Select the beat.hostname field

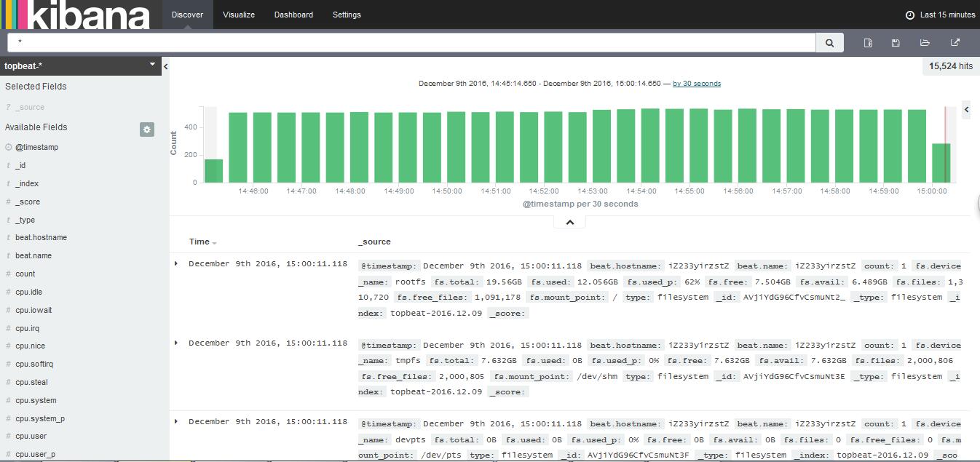click(x=41, y=237)
